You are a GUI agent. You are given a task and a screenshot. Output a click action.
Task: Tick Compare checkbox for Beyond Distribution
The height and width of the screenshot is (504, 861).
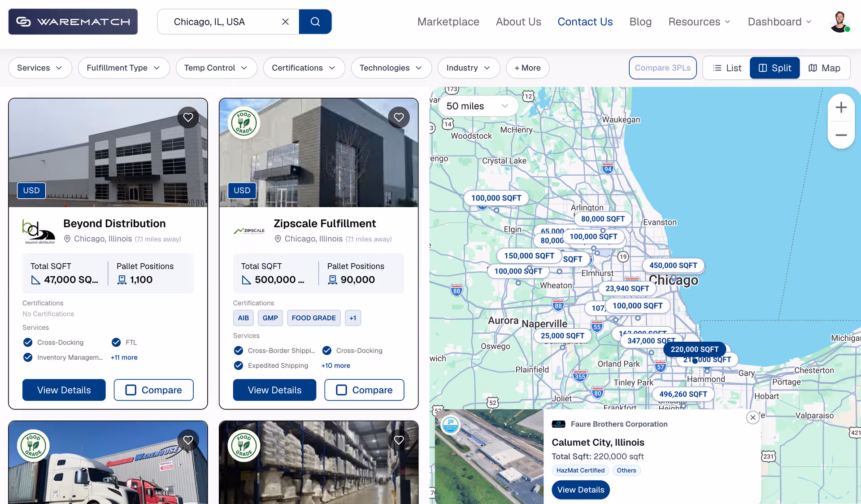(x=131, y=390)
